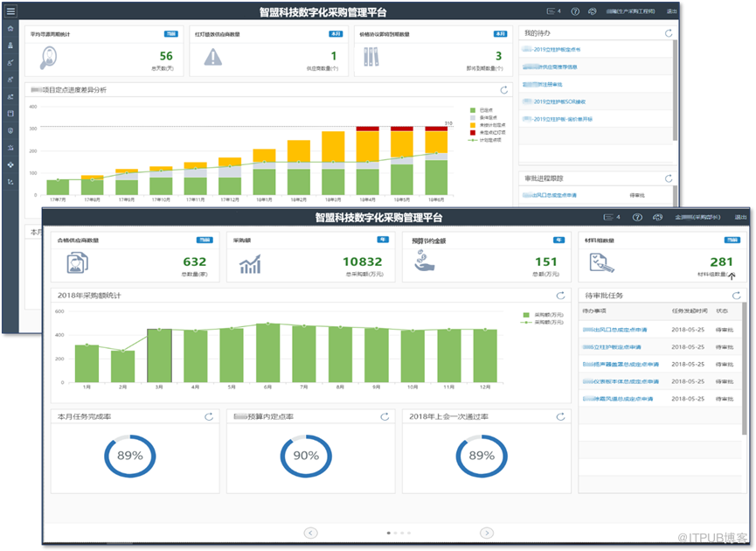Refresh the 2018年采购额统计 chart
Viewport: 756px width, 551px height.
pos(561,296)
